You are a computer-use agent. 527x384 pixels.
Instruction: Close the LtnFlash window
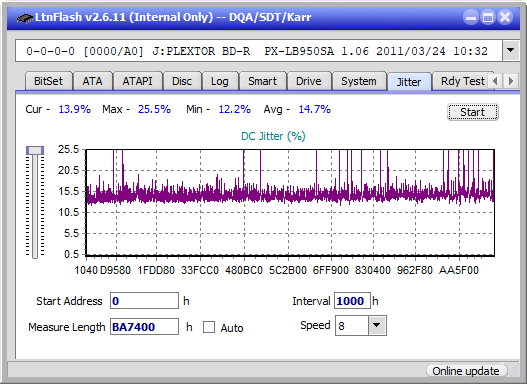[x=505, y=17]
